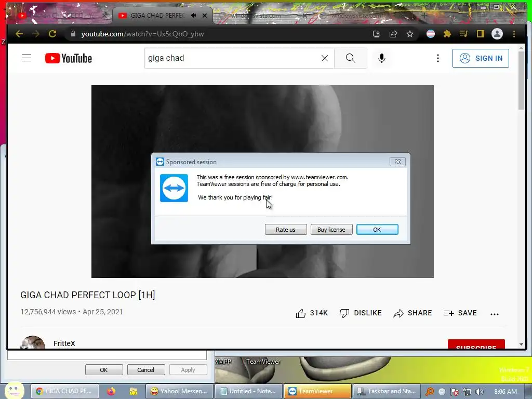Image resolution: width=532 pixels, height=399 pixels.
Task: Click the SHARE button under the video
Action: pos(413,313)
